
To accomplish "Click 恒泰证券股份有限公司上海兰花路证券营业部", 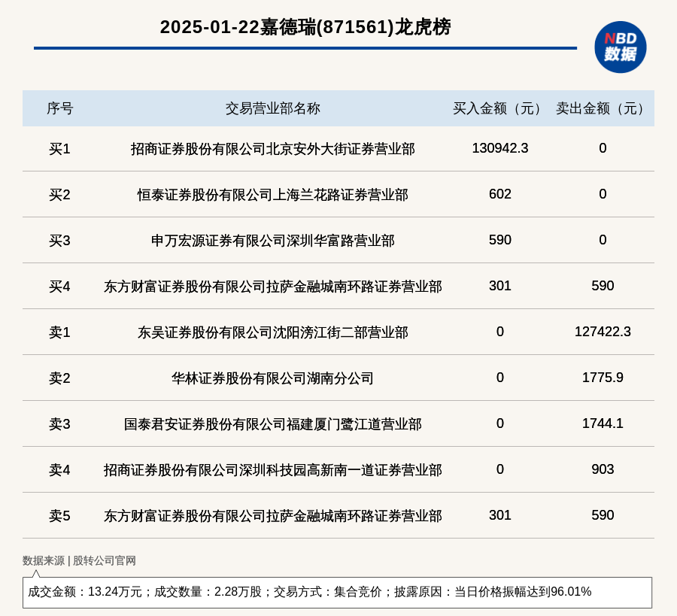I will 273,195.
